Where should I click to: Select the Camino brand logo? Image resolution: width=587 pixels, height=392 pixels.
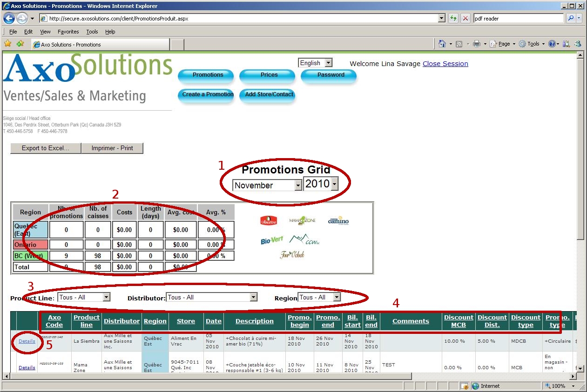(x=338, y=220)
